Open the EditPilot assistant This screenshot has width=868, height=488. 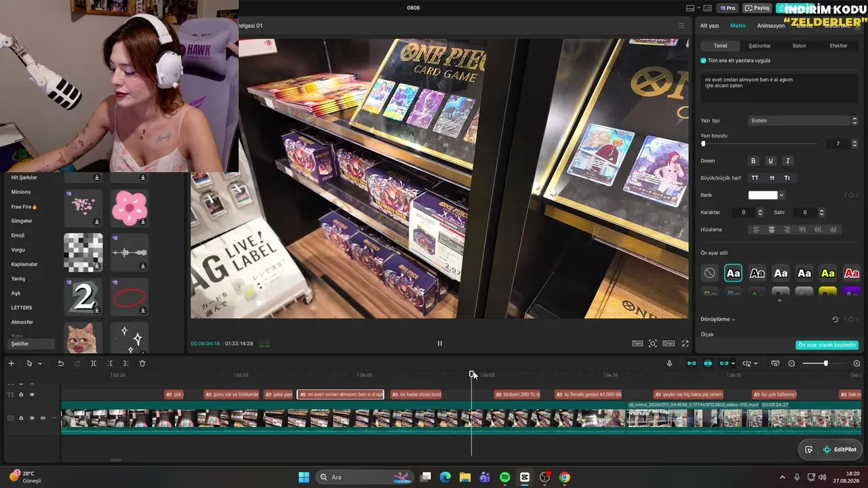[840, 449]
